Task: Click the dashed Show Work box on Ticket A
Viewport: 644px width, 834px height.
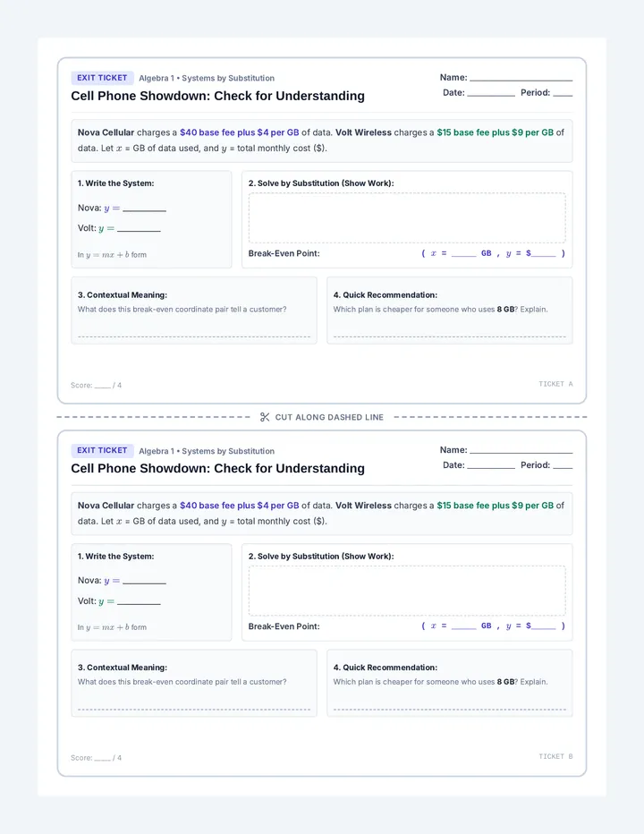Action: click(x=407, y=218)
